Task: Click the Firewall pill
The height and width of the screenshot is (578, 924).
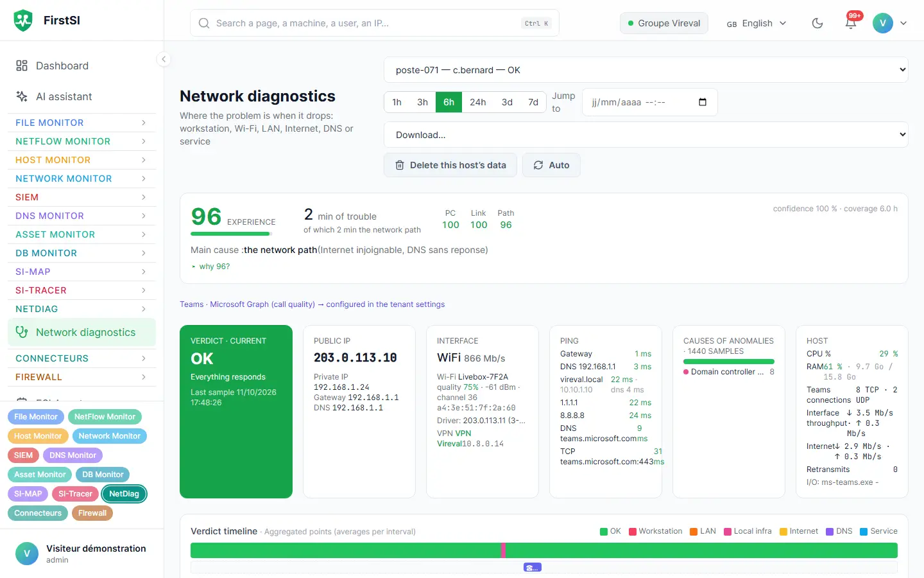Action: pos(92,513)
